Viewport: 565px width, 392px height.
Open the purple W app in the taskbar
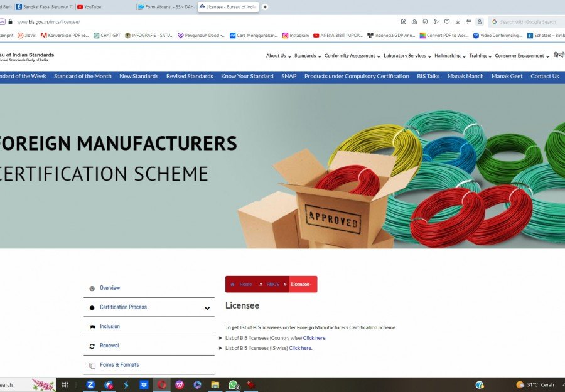(x=180, y=385)
